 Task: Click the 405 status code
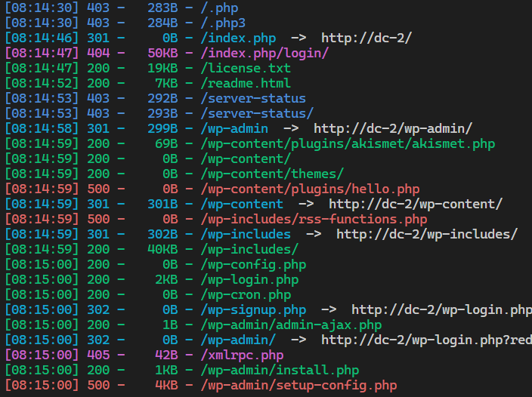(98, 355)
